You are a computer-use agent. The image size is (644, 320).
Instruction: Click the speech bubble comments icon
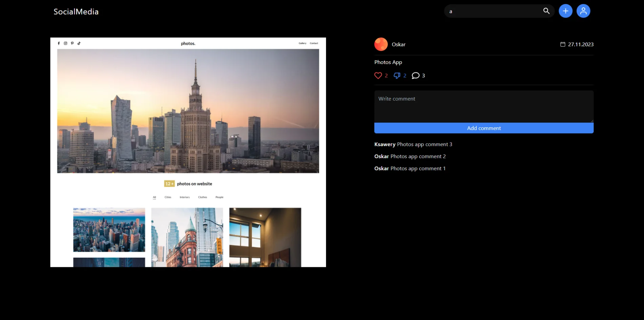point(416,76)
